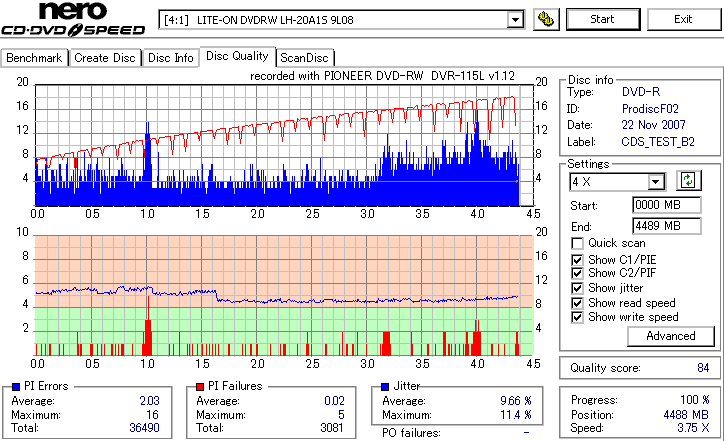This screenshot has height=441, width=724.
Task: Click the blue PI Errors legend square
Action: pyautogui.click(x=16, y=387)
